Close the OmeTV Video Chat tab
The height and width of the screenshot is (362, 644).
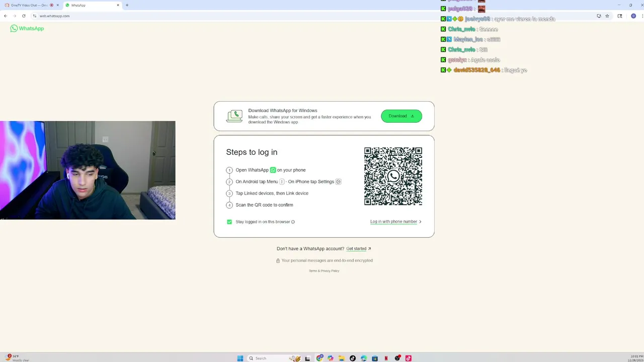[x=57, y=5]
